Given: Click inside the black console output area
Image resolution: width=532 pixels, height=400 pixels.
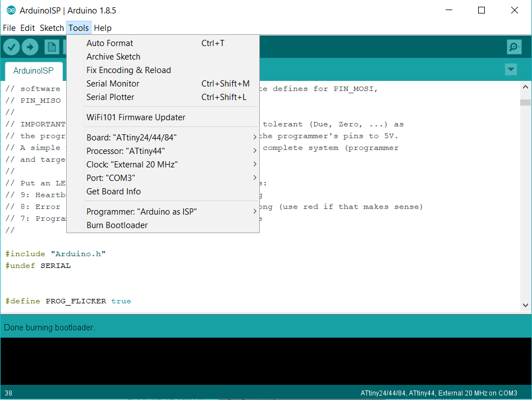Looking at the screenshot, I should (x=266, y=361).
